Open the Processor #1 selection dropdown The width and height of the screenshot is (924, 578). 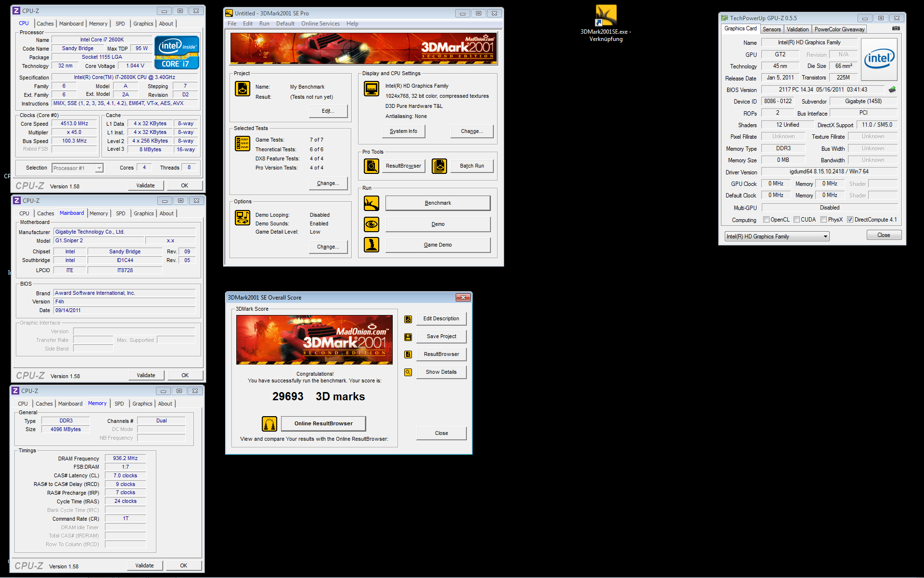[77, 168]
